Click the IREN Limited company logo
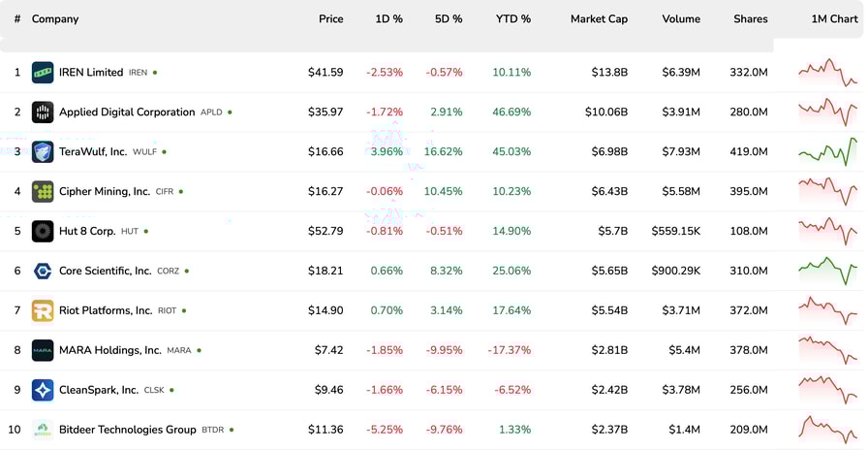The width and height of the screenshot is (868, 450). pyautogui.click(x=43, y=73)
